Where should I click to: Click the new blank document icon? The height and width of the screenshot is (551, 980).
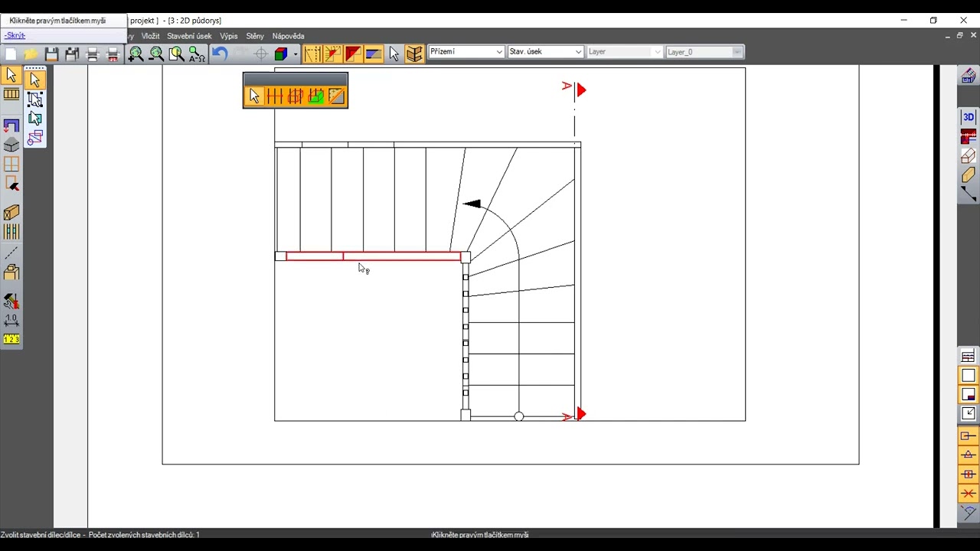click(11, 54)
